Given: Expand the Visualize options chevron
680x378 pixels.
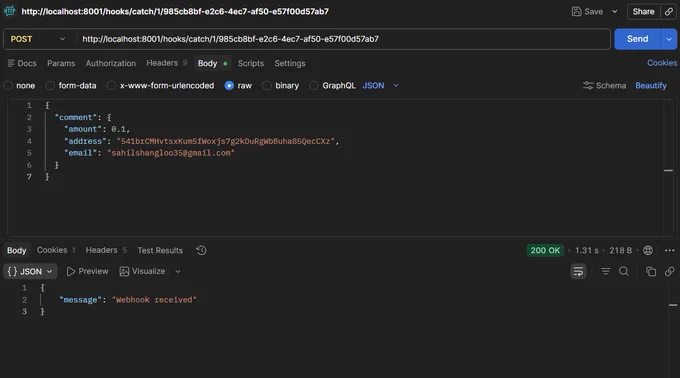Looking at the screenshot, I should pyautogui.click(x=177, y=271).
